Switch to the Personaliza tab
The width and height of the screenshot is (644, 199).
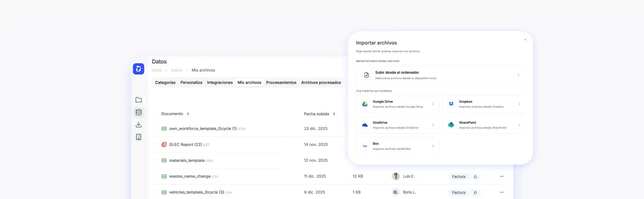tap(191, 83)
